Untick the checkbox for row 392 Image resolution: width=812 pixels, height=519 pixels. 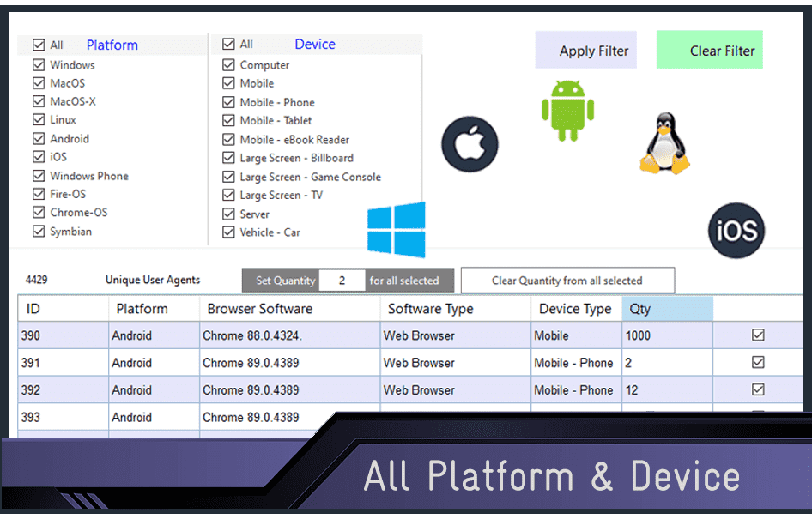(758, 389)
